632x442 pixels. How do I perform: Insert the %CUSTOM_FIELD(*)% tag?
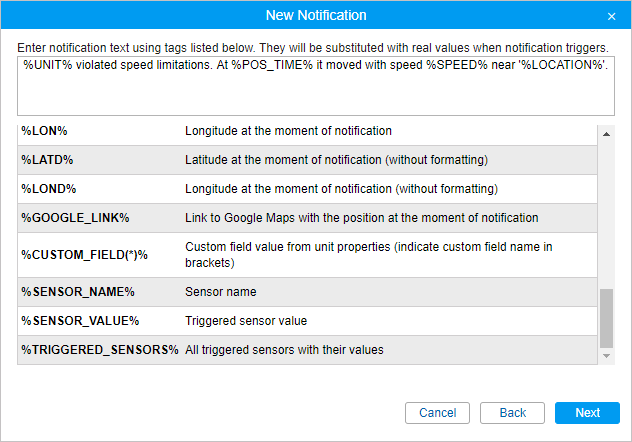click(84, 255)
